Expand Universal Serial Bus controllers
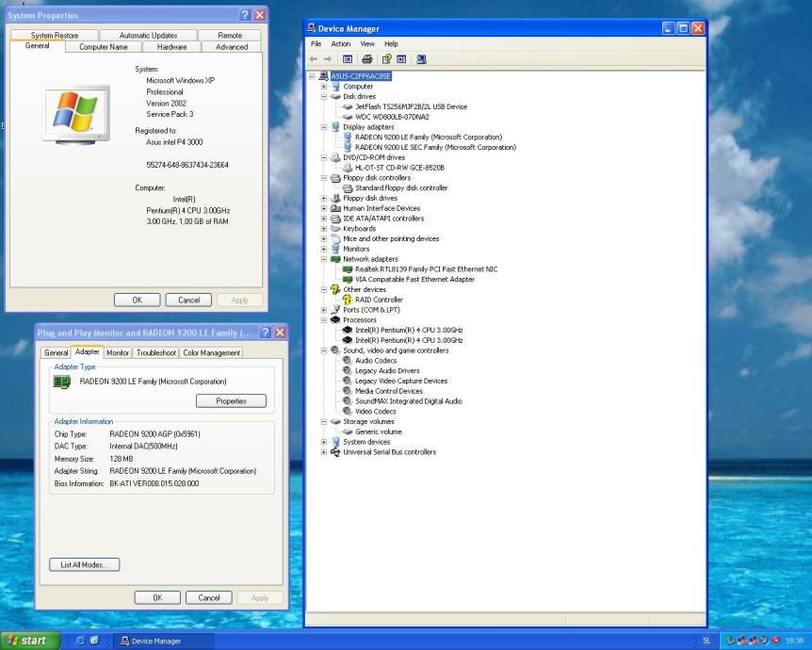The image size is (812, 650). pos(325,451)
